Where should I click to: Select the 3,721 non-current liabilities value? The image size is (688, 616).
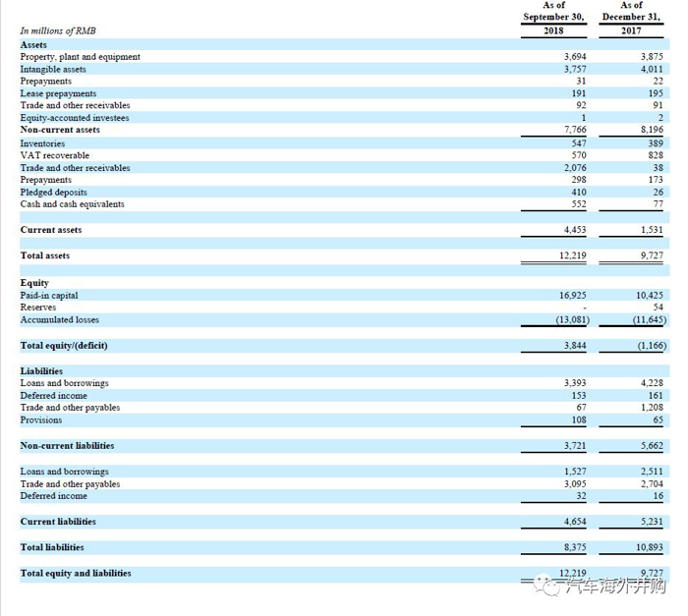(x=575, y=446)
